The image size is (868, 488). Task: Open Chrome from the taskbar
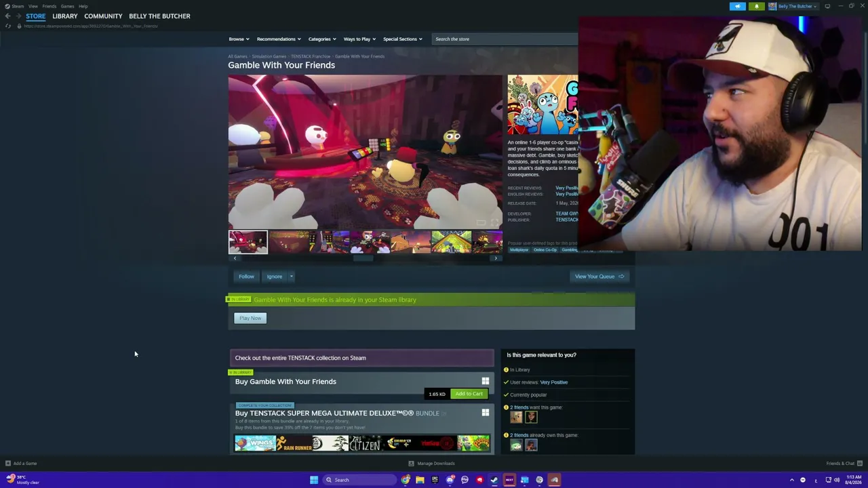[406, 480]
